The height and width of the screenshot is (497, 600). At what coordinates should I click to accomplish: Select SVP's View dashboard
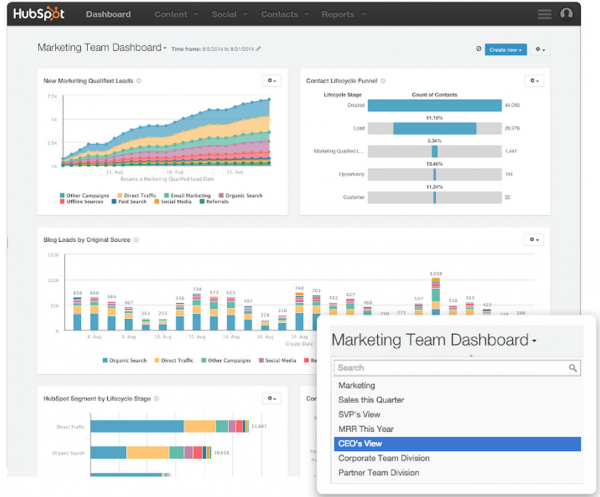pos(457,414)
